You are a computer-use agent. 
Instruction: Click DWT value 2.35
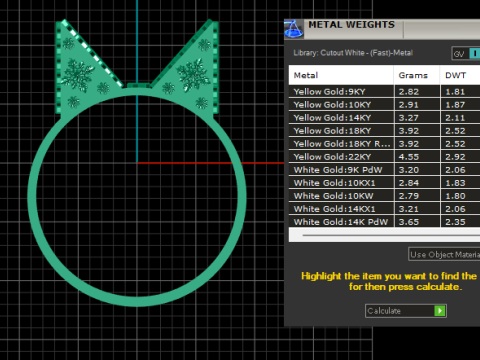[x=455, y=222]
